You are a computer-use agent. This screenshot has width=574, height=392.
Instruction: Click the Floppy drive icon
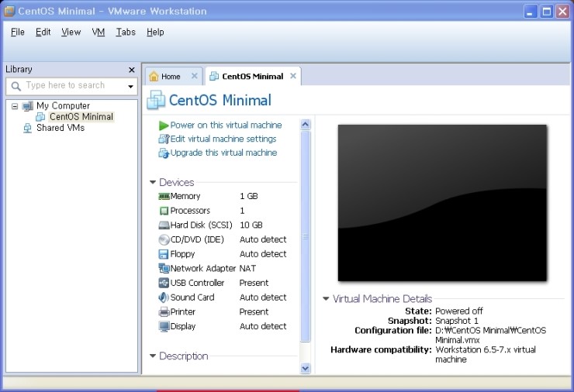[164, 254]
